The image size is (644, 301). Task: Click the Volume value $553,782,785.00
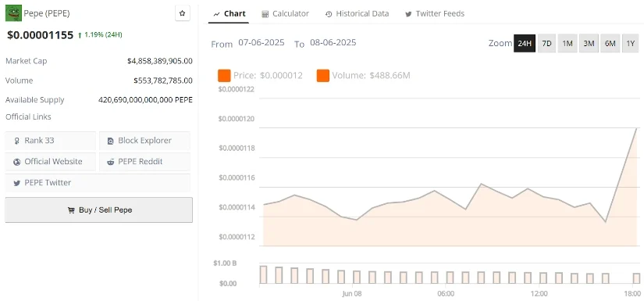(x=163, y=81)
